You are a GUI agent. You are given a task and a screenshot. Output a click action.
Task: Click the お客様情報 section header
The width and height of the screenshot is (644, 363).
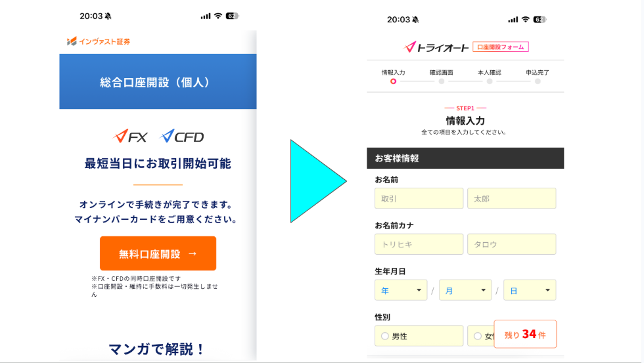point(465,158)
